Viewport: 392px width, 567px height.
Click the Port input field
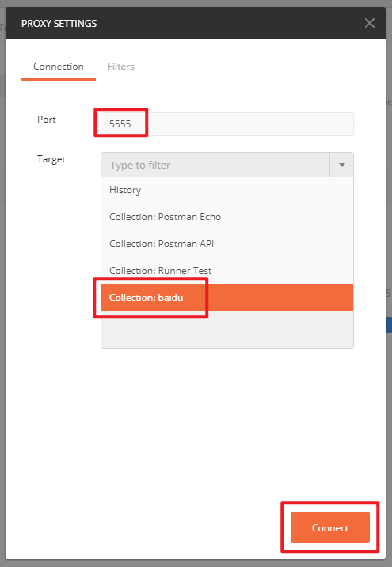pyautogui.click(x=227, y=124)
